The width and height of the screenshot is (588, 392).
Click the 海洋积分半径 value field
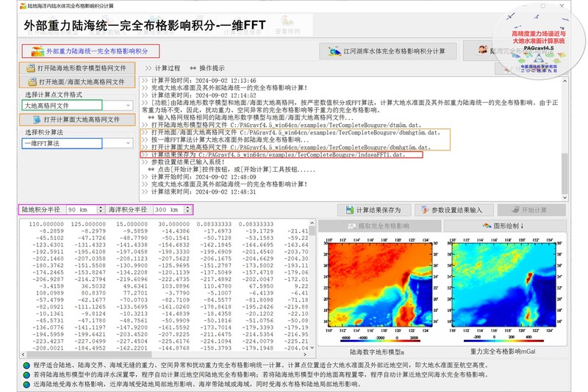(169, 210)
